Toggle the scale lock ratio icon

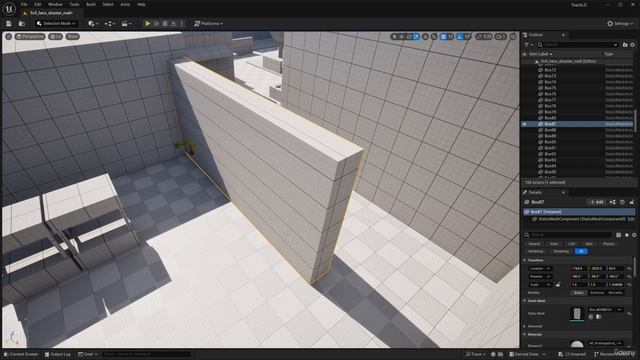click(558, 284)
